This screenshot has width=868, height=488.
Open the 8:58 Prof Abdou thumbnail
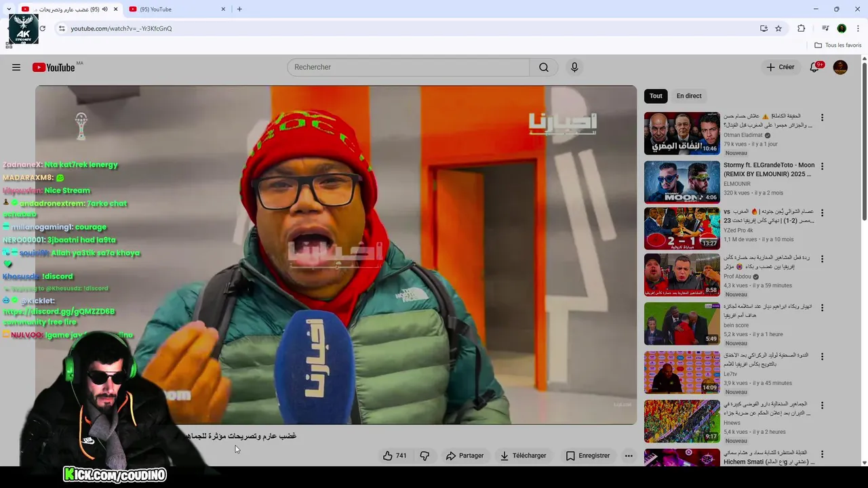click(x=682, y=274)
